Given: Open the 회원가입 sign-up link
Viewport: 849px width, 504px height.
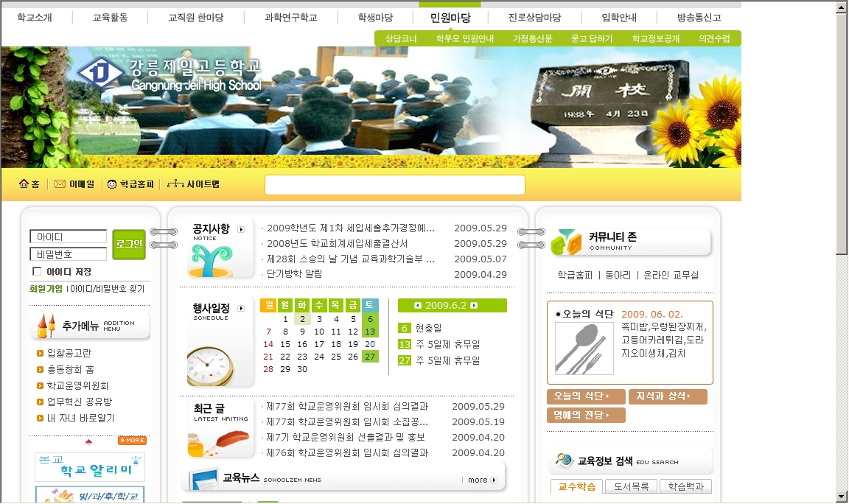Looking at the screenshot, I should (46, 289).
